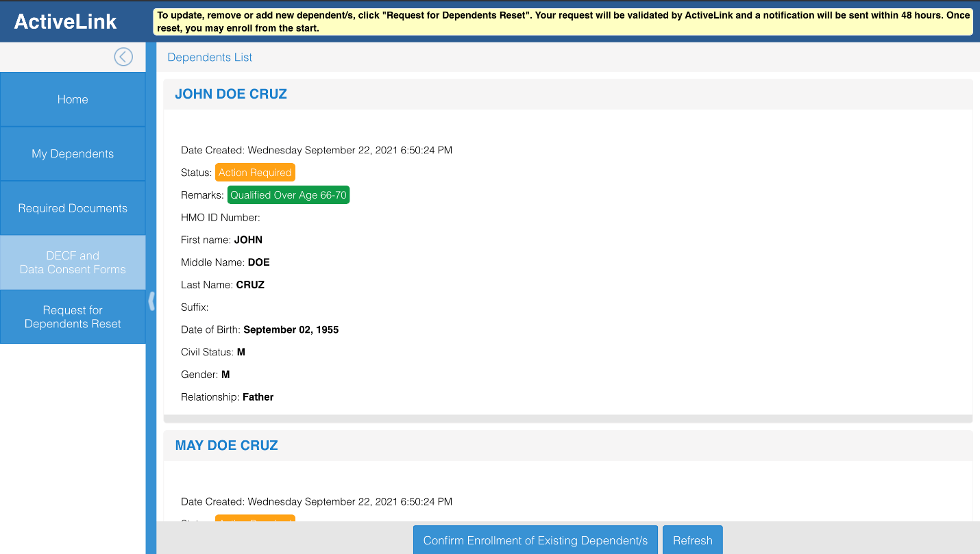Image resolution: width=980 pixels, height=554 pixels.
Task: Collapse sidebar using the divider handle arrow
Action: point(151,301)
